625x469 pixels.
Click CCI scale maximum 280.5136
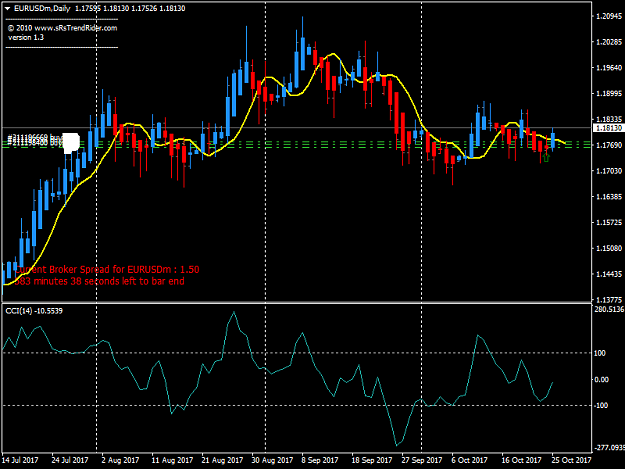coord(609,309)
